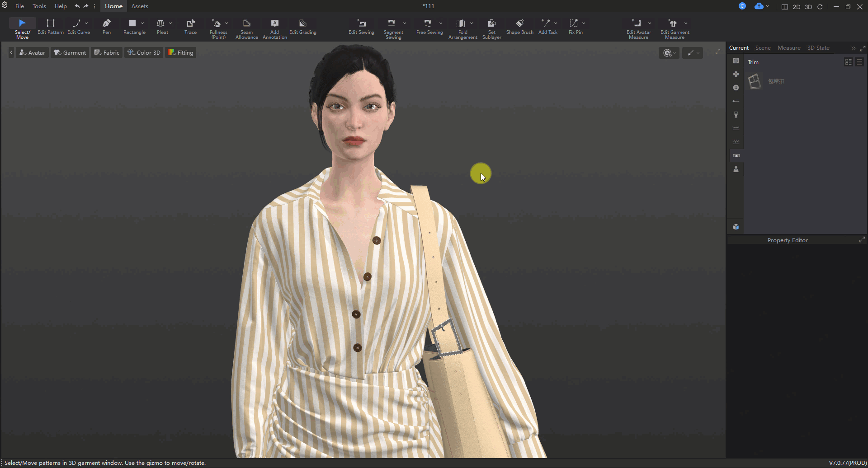
Task: Expand the Rectangle tool dropdown arrow
Action: coord(143,23)
